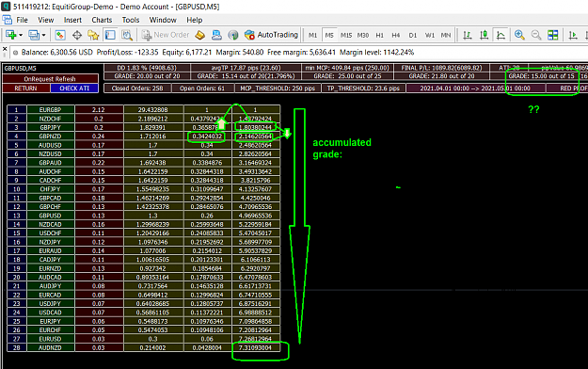Select the MN monthly timeframe
Image resolution: width=588 pixels, height=369 pixels.
pos(446,35)
